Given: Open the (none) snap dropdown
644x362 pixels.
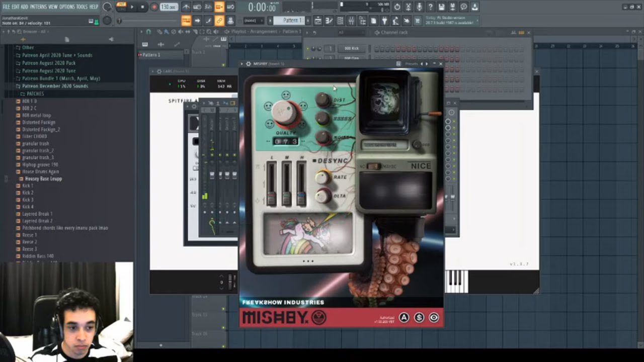Looking at the screenshot, I should click(x=253, y=21).
